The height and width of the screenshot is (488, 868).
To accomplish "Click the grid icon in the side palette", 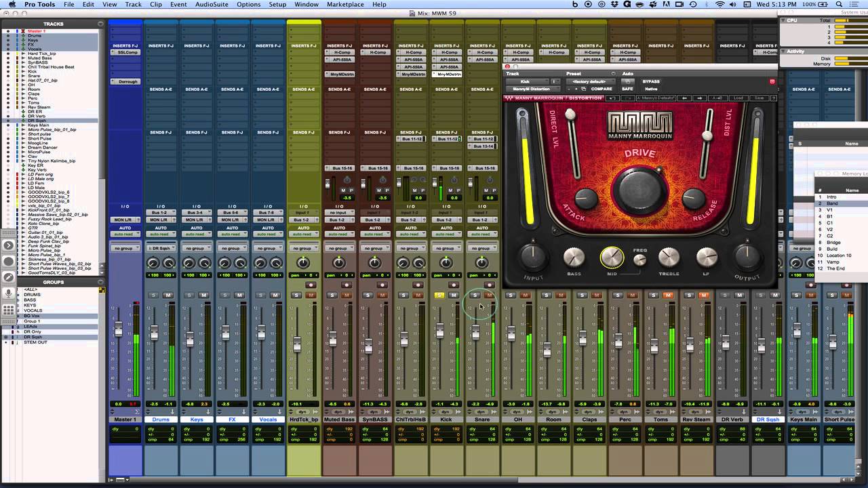I will [x=9, y=310].
